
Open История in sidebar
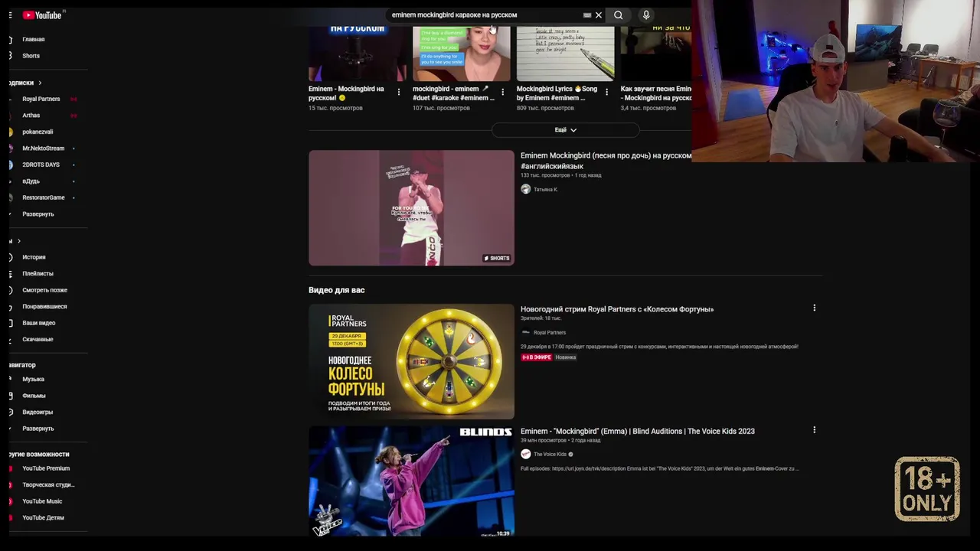click(34, 257)
